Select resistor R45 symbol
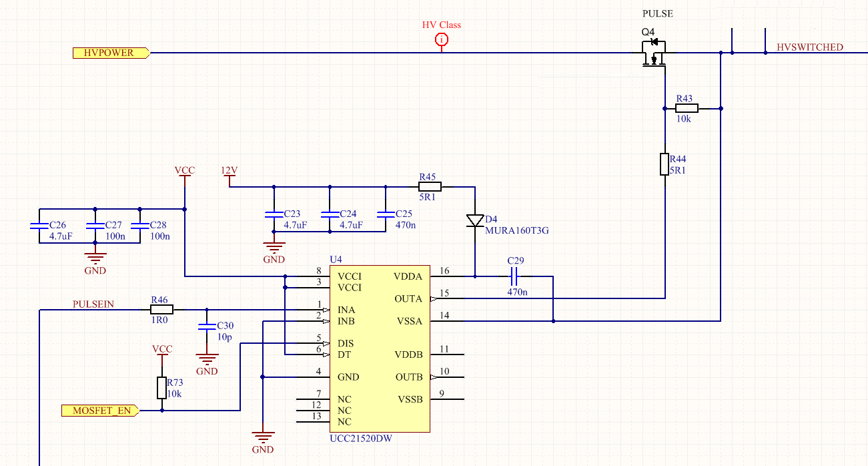The image size is (868, 466). click(x=430, y=187)
